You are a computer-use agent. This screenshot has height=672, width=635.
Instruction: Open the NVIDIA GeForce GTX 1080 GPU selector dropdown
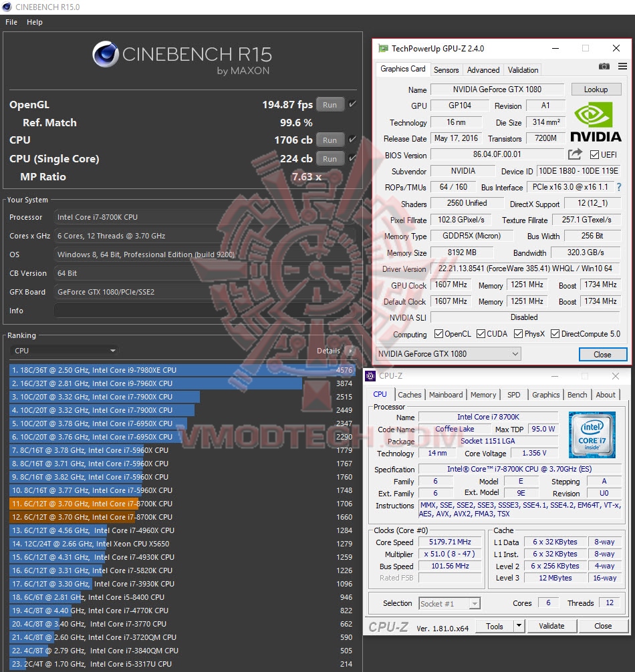click(x=448, y=354)
